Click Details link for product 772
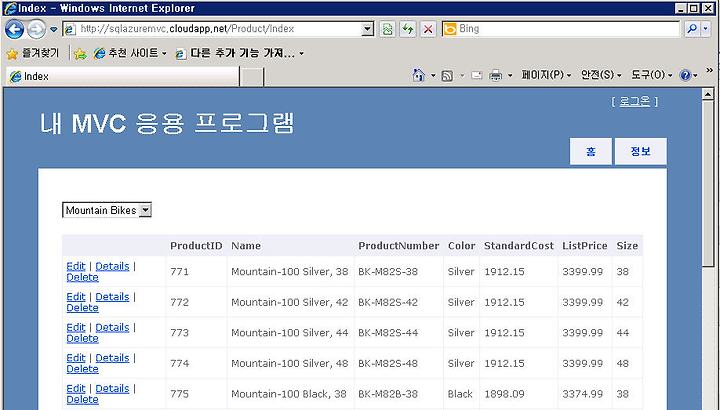Screen dimensions: 720x410 (x=112, y=297)
